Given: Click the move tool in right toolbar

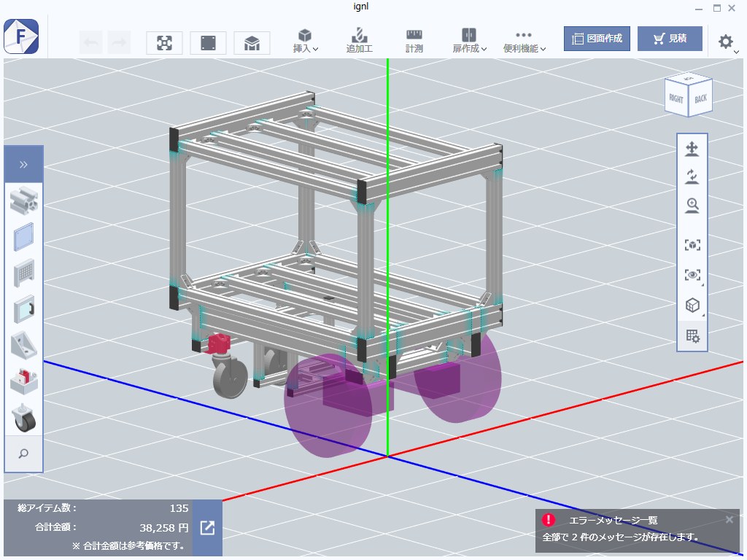Looking at the screenshot, I should click(692, 149).
